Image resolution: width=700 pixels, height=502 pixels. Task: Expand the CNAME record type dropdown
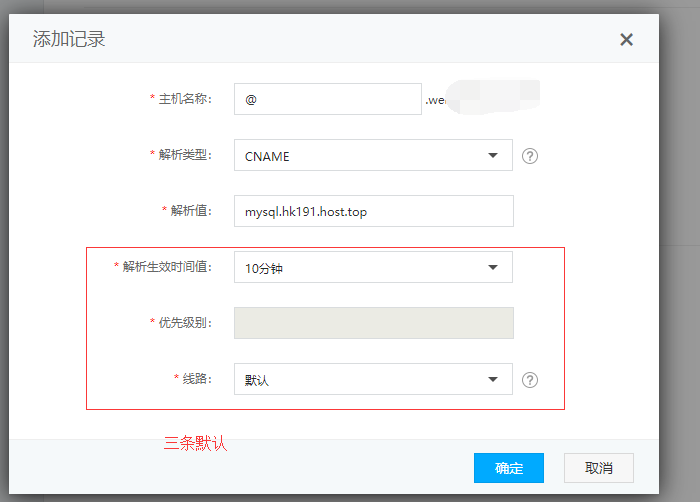[373, 156]
